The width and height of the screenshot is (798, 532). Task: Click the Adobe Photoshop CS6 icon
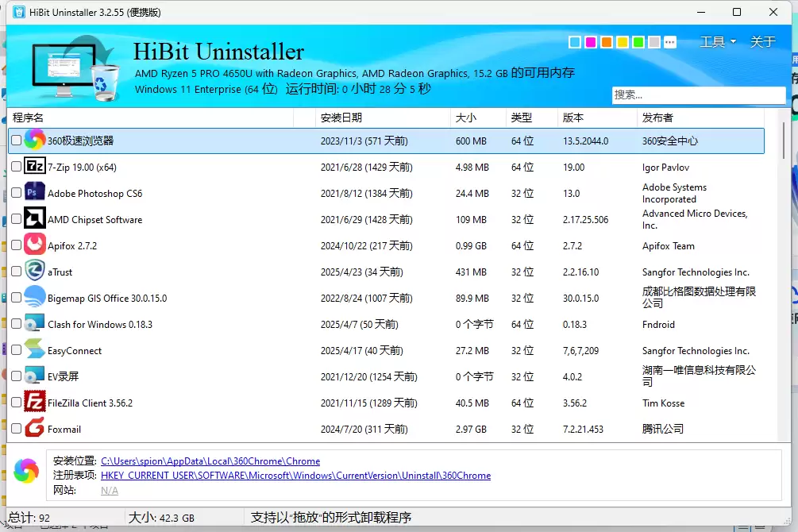click(35, 193)
